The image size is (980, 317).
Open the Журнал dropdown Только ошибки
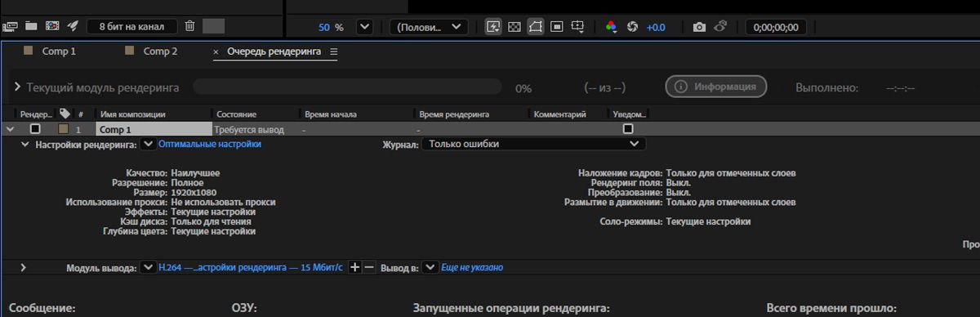[x=534, y=144]
